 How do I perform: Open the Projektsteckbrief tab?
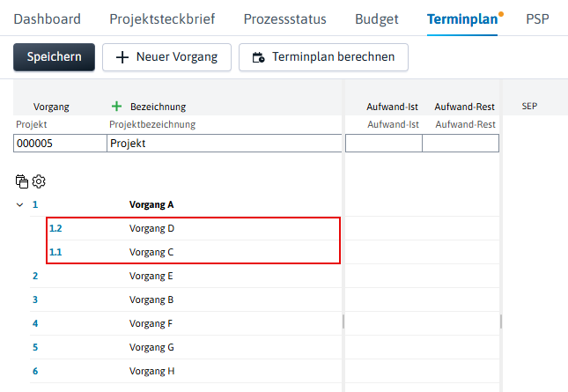pos(162,19)
